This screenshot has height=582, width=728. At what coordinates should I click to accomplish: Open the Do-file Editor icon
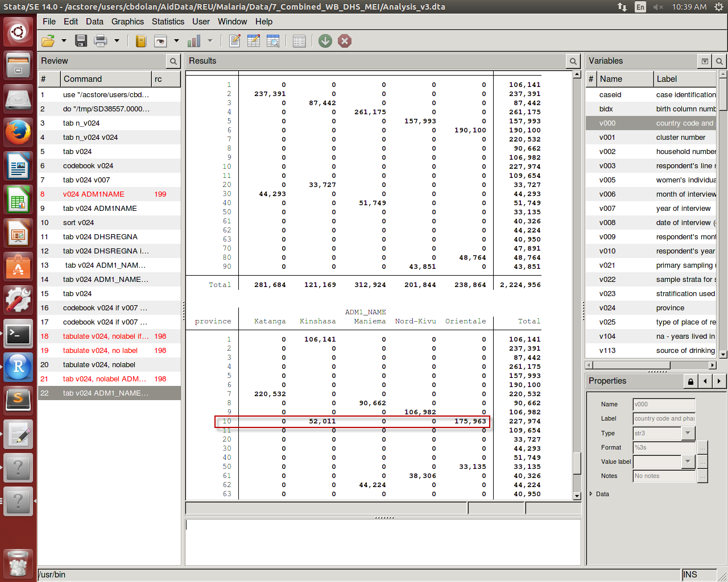click(x=234, y=41)
